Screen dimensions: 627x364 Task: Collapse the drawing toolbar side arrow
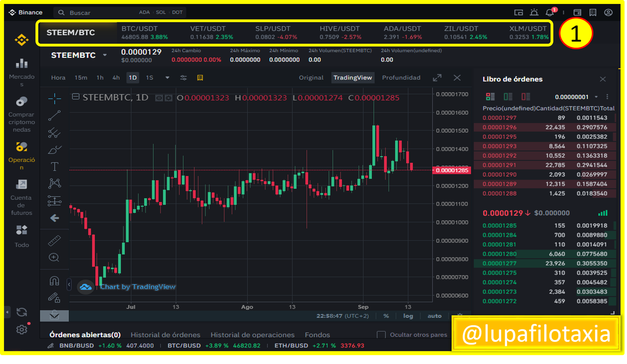(69, 285)
